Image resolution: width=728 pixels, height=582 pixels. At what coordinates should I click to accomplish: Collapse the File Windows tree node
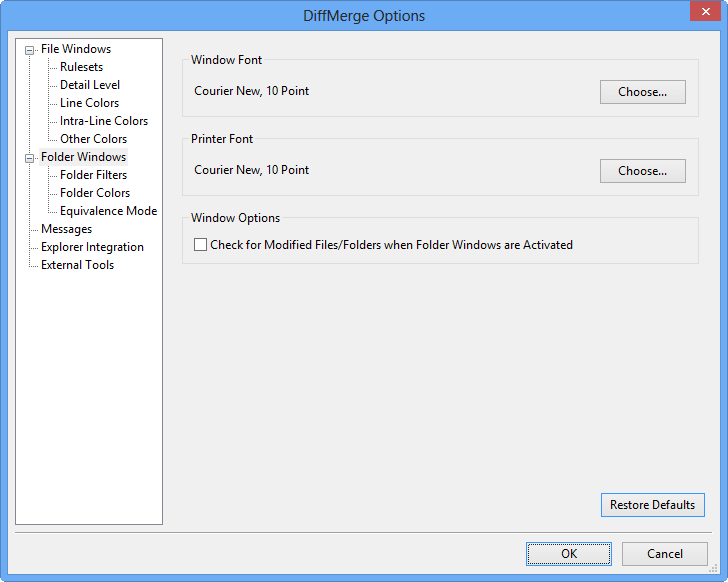[x=30, y=50]
